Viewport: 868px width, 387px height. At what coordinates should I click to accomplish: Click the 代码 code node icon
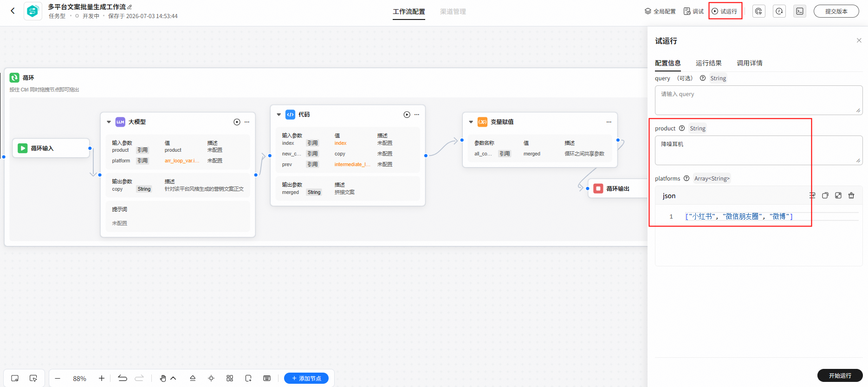pos(290,114)
